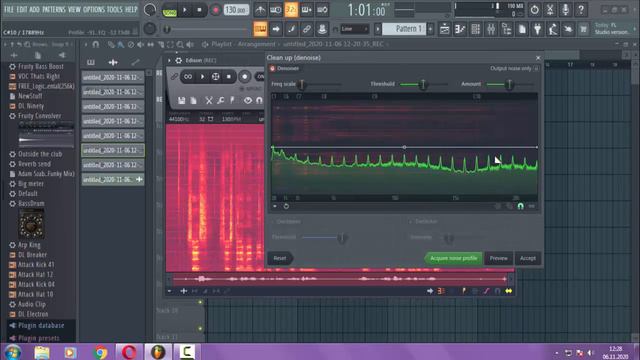
Task: Open the PATTERNS menu
Action: pos(54,9)
